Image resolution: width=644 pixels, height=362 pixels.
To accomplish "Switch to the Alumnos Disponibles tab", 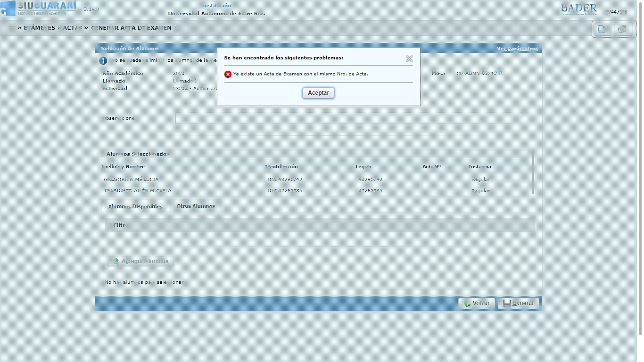I will click(135, 206).
